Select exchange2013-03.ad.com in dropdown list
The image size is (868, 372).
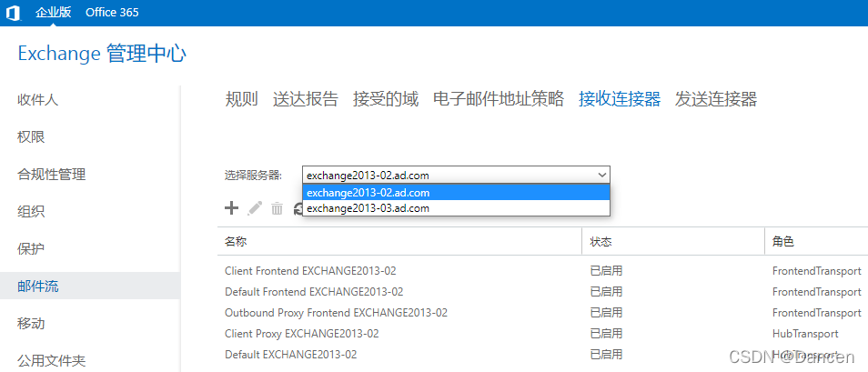click(456, 208)
